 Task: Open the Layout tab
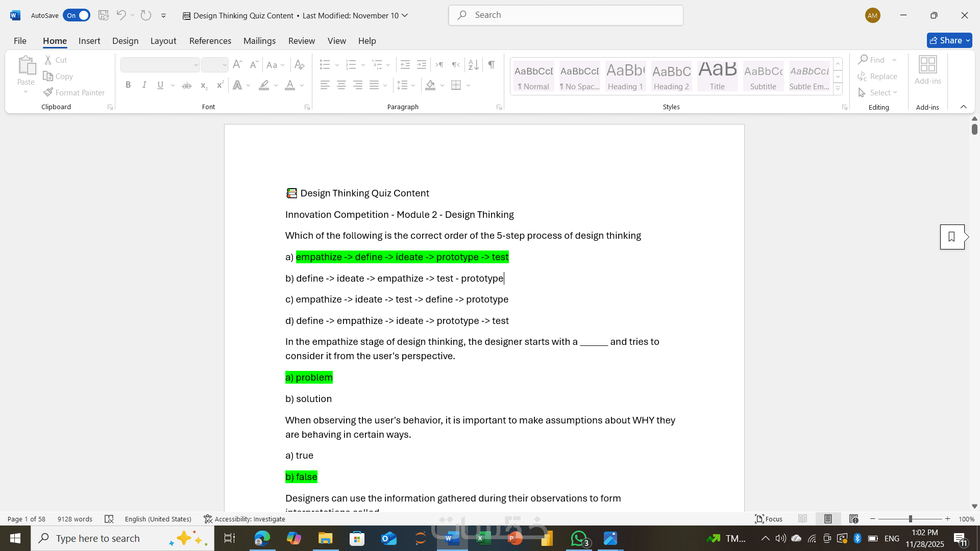pos(163,41)
